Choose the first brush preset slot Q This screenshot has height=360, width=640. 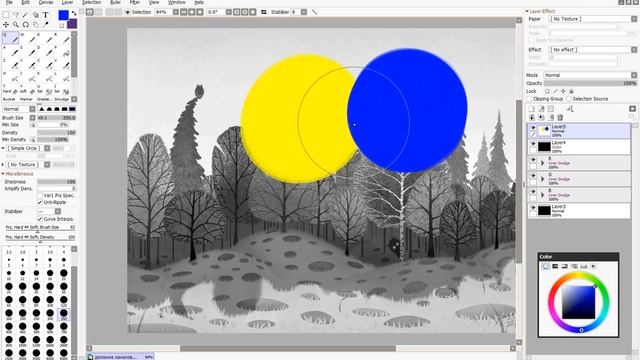(10, 38)
